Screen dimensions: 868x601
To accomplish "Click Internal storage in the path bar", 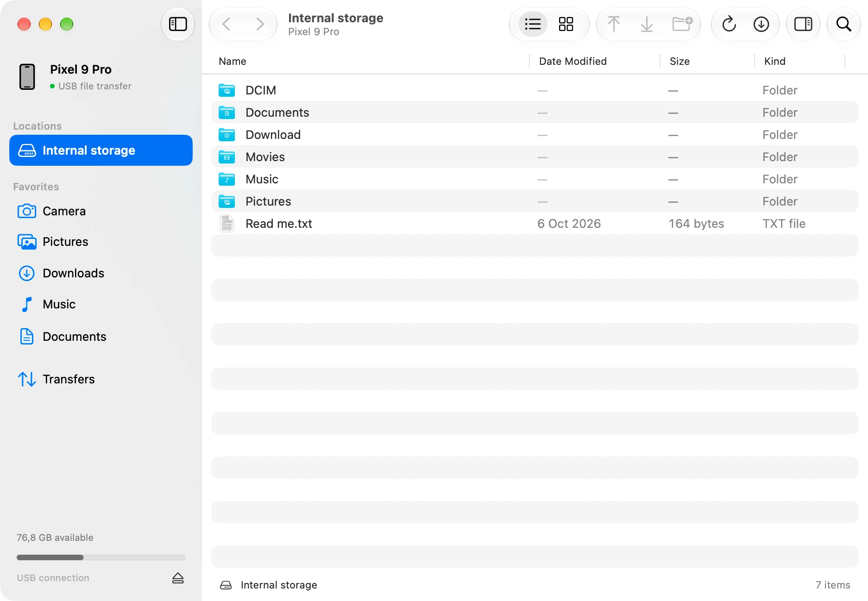I will click(269, 585).
